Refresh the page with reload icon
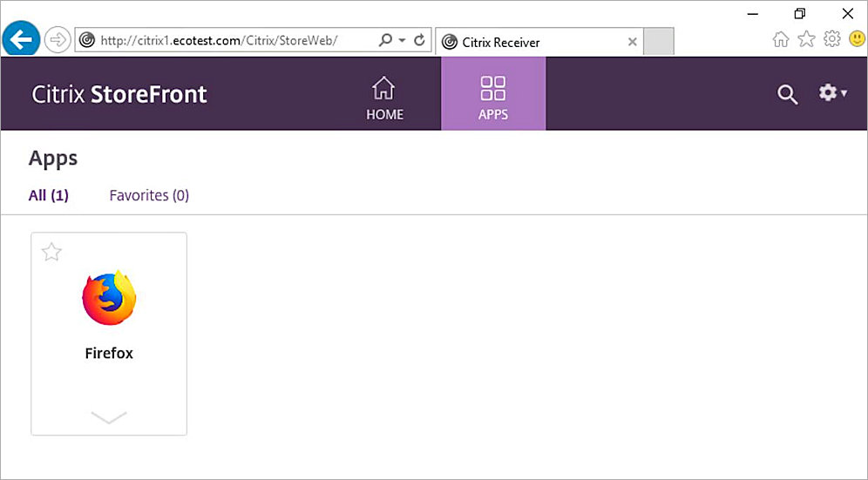This screenshot has height=480, width=868. [x=419, y=40]
